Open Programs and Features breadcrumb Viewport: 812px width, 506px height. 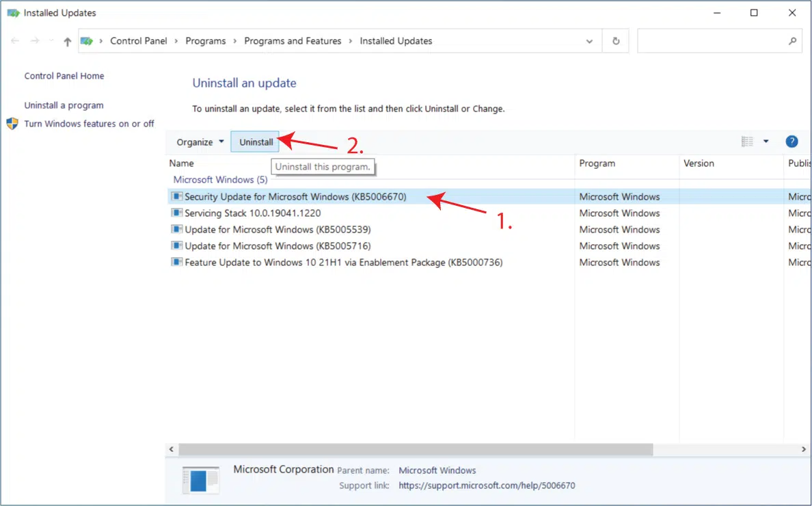293,41
